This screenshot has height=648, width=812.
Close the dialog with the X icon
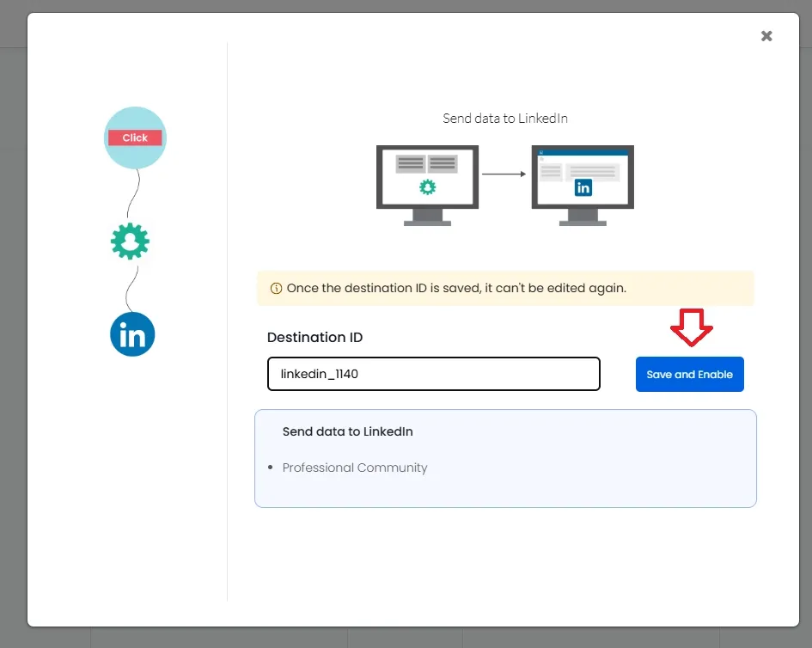point(766,36)
